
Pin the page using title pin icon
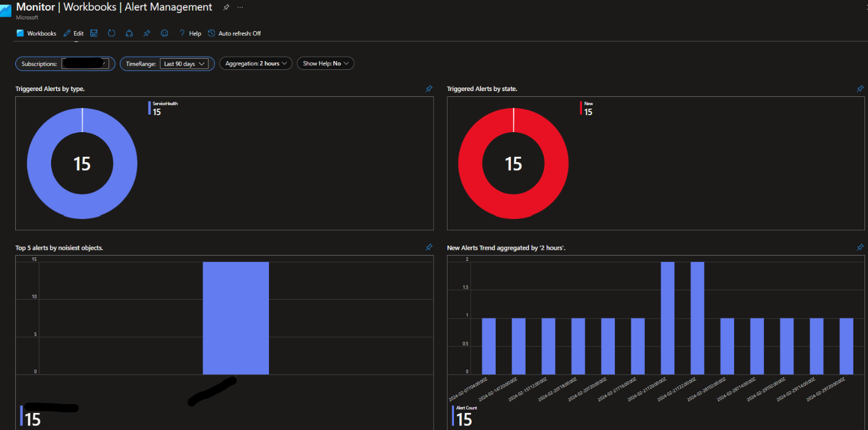pos(226,8)
